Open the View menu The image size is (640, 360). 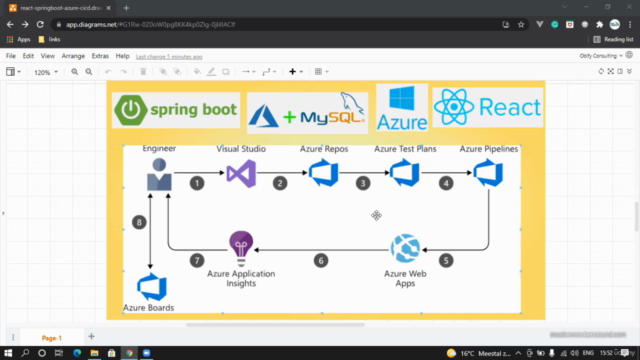47,56
